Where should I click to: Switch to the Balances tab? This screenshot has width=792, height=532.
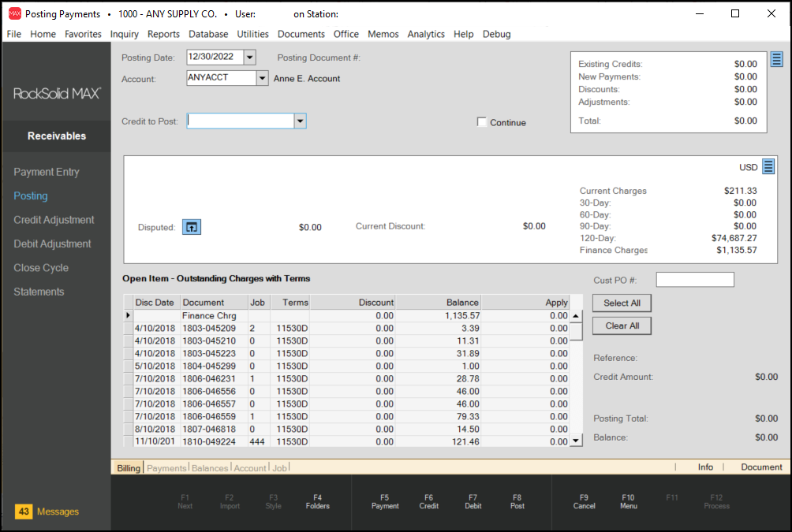pos(210,468)
